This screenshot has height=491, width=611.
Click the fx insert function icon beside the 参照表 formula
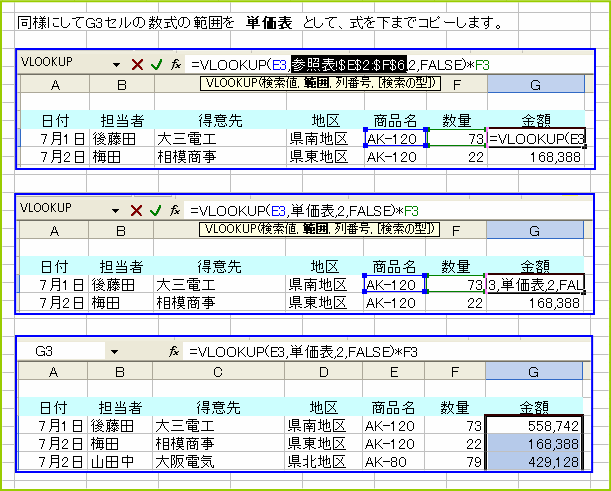click(176, 65)
